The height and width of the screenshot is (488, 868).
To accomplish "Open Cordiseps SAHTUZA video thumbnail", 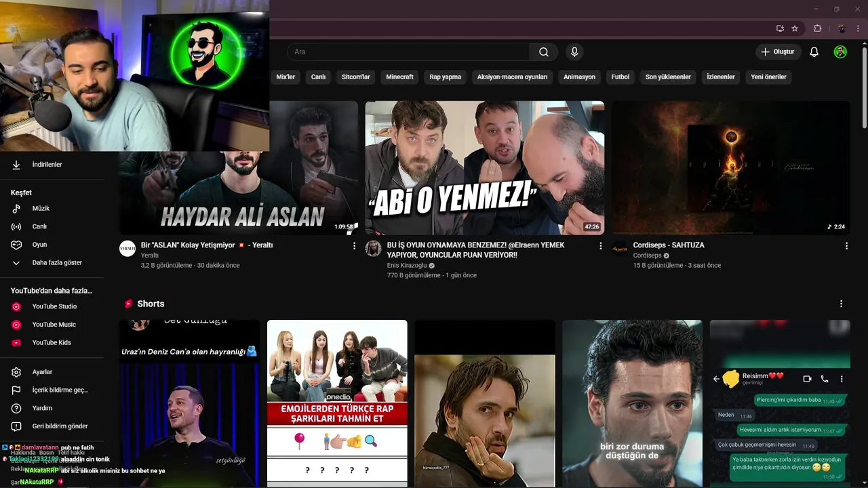I will [x=731, y=168].
